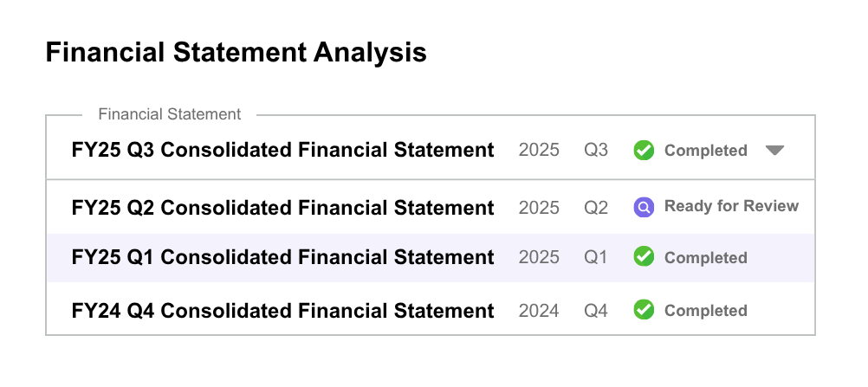The image size is (868, 387).
Task: Pick FY24 Q4 Consolidated Financial Statement option
Action: click(283, 310)
